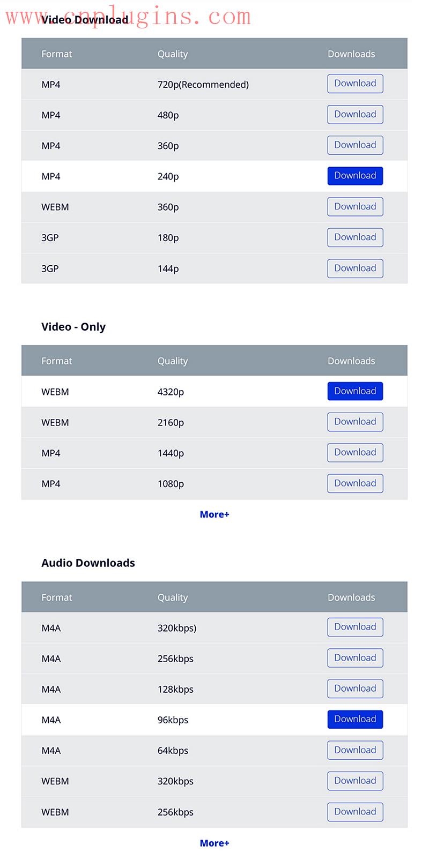Download the WEBM 2160p video-only file
429x868 pixels.
(x=355, y=422)
